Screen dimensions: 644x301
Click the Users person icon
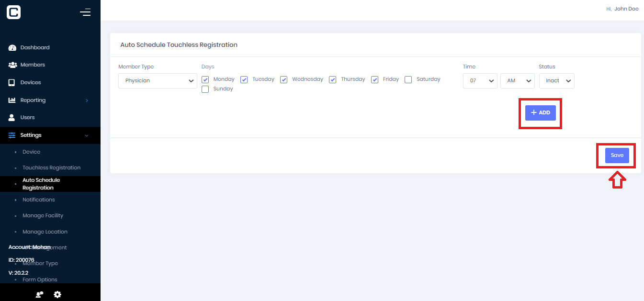click(12, 117)
